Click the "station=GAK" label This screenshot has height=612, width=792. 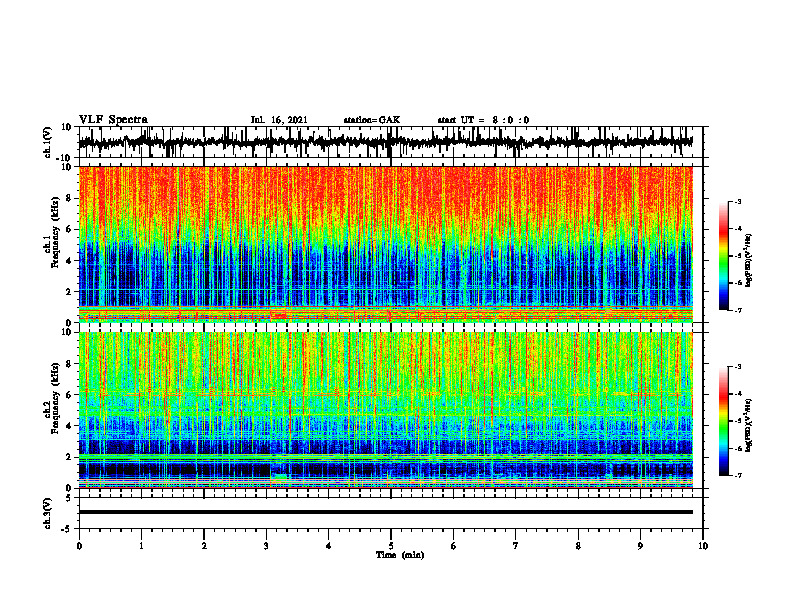(372, 120)
